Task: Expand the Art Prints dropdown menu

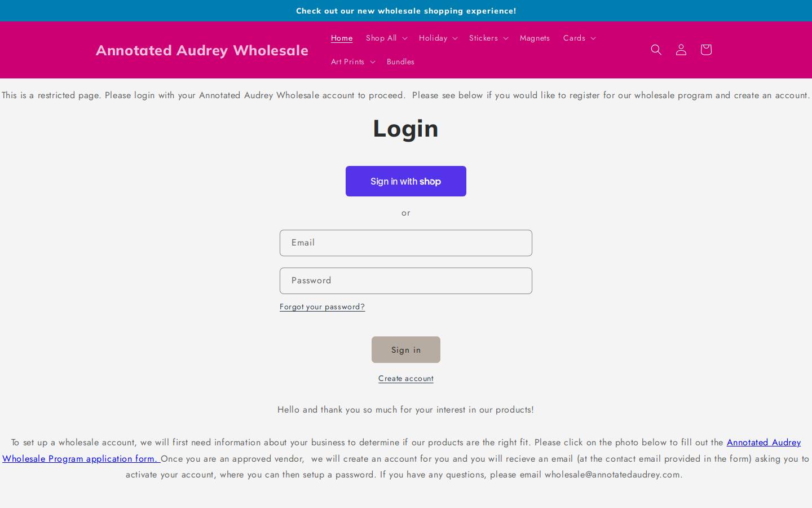Action: tap(353, 62)
